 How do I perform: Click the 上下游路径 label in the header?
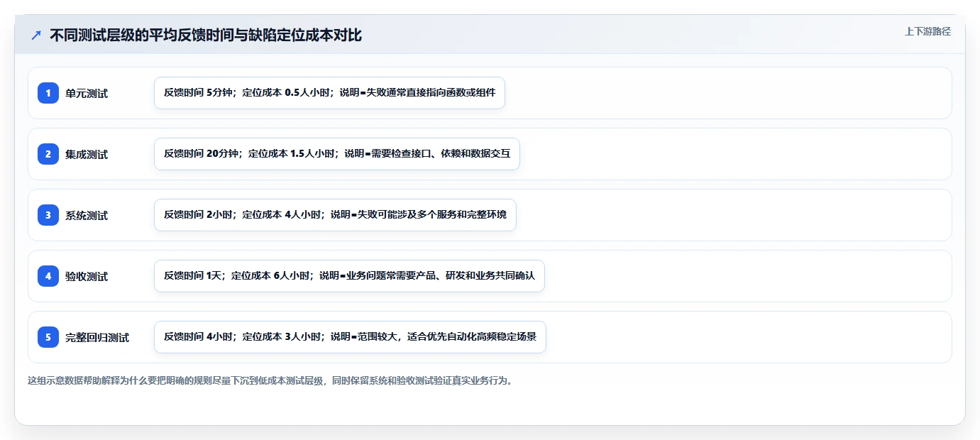(927, 31)
